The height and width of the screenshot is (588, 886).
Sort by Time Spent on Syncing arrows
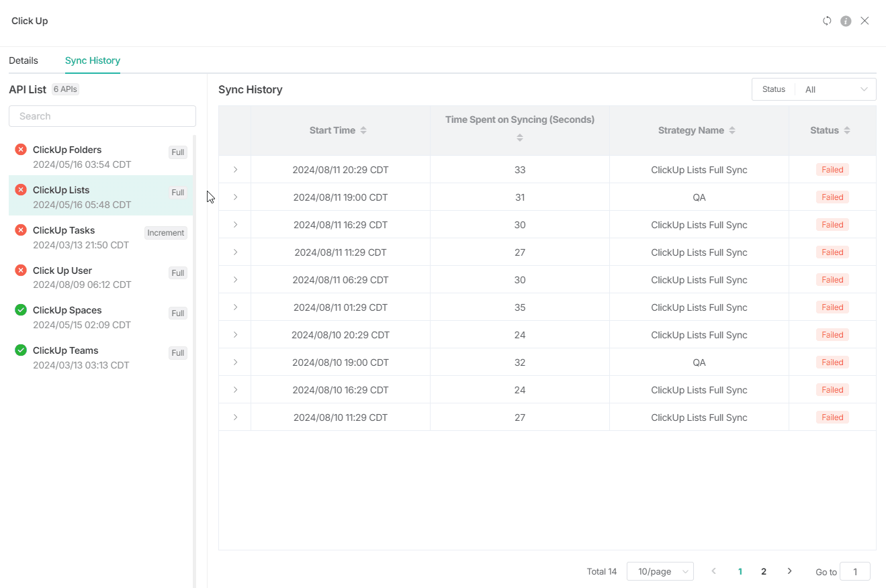pos(519,138)
